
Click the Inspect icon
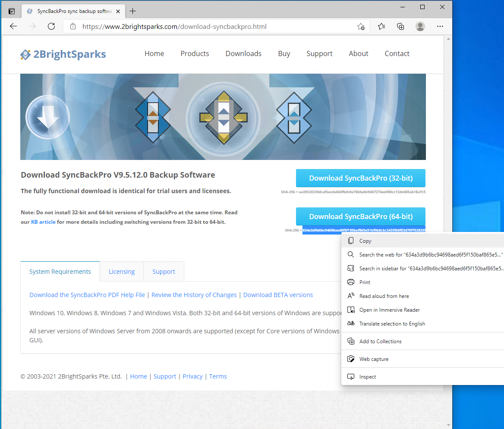click(351, 376)
